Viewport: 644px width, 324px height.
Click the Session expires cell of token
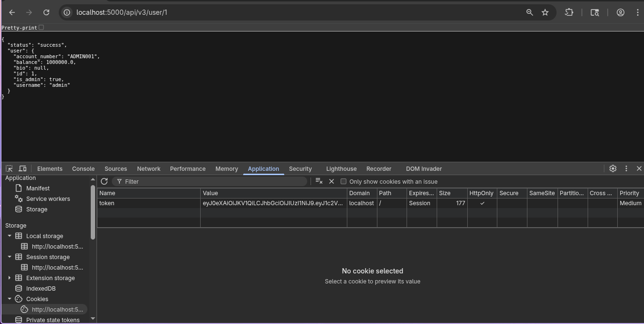pos(421,203)
